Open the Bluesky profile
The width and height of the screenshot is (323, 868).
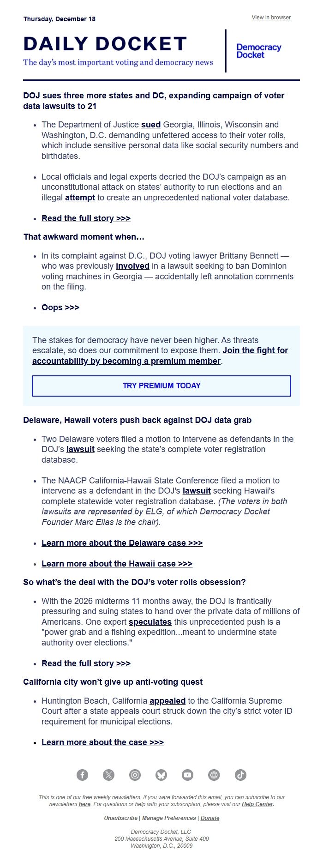click(x=161, y=775)
